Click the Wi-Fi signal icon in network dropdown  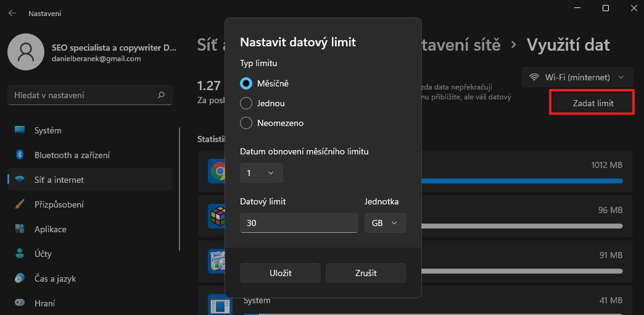(534, 77)
